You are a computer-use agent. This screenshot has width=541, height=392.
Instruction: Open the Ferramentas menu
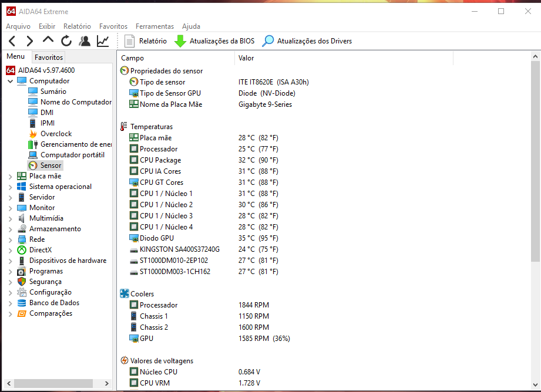point(155,26)
